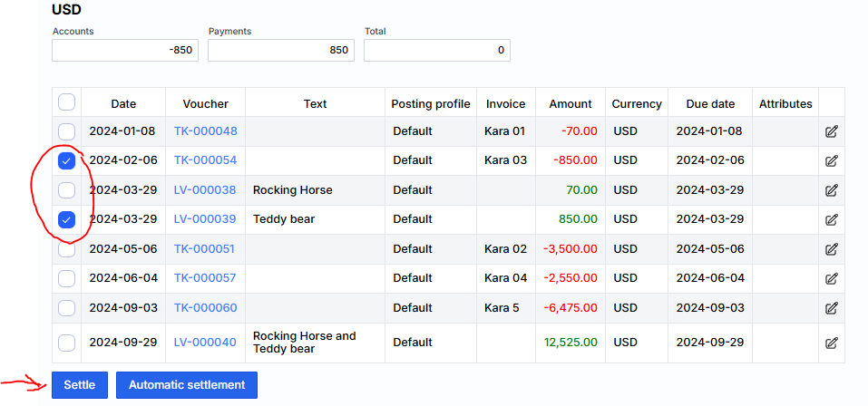Click edit icon for TK-000060 row
Screen dimensions: 868x406
pos(831,308)
